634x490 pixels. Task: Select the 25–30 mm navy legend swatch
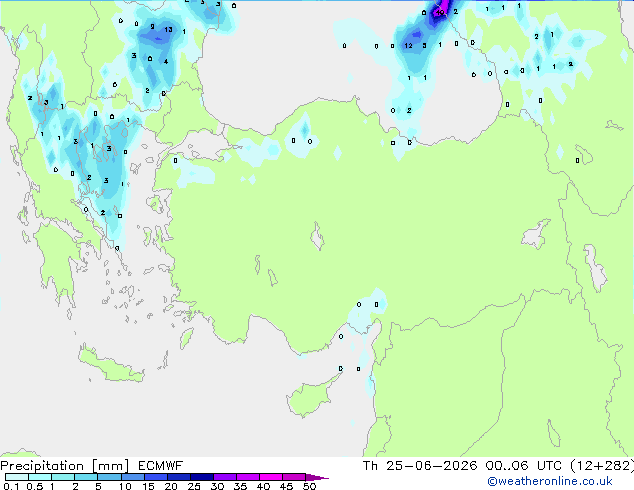(x=202, y=477)
